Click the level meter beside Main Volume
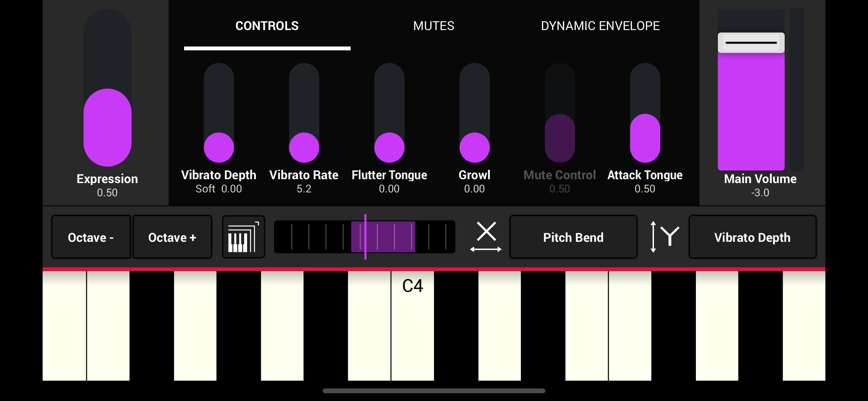The image size is (868, 401). click(797, 90)
